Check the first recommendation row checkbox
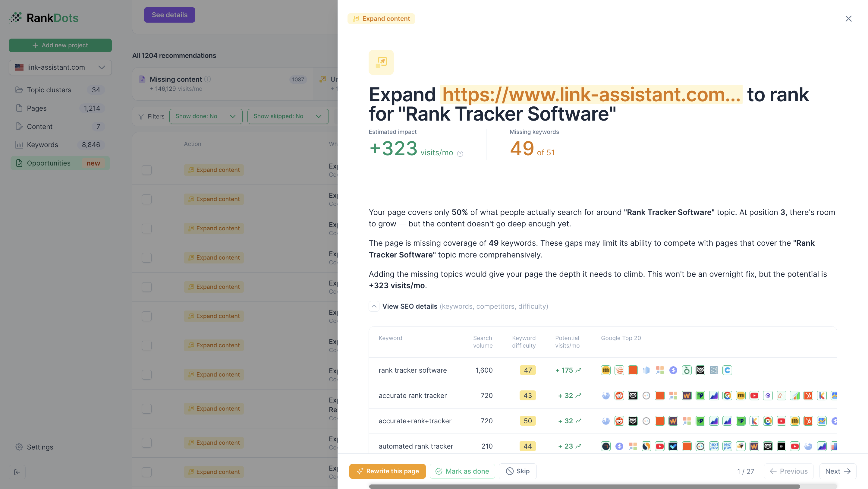Screen dimensions: 868x489 pos(146,170)
